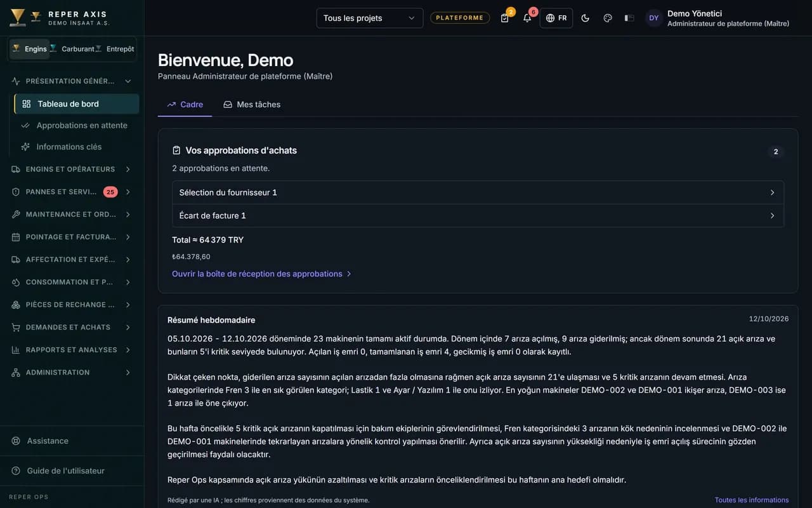Click the Assistance lifebuoy icon
This screenshot has height=508, width=812.
click(16, 441)
